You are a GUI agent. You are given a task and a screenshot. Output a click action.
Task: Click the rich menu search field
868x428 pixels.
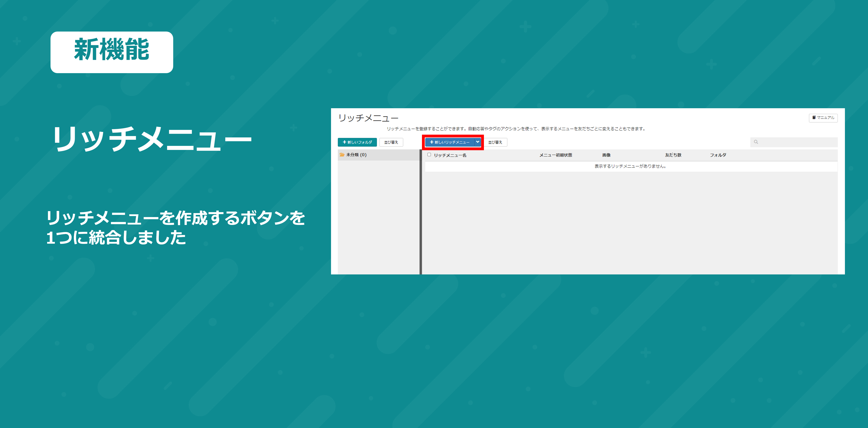coord(794,142)
